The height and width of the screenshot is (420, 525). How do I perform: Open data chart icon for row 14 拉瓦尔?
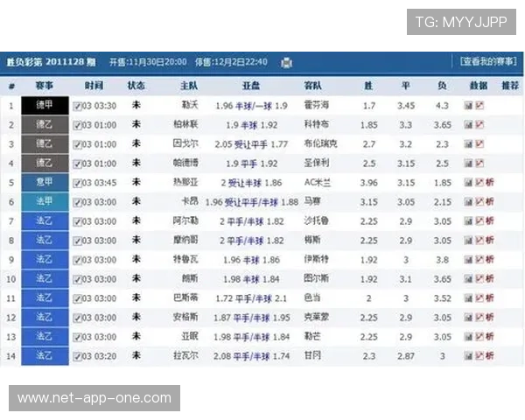coord(468,356)
